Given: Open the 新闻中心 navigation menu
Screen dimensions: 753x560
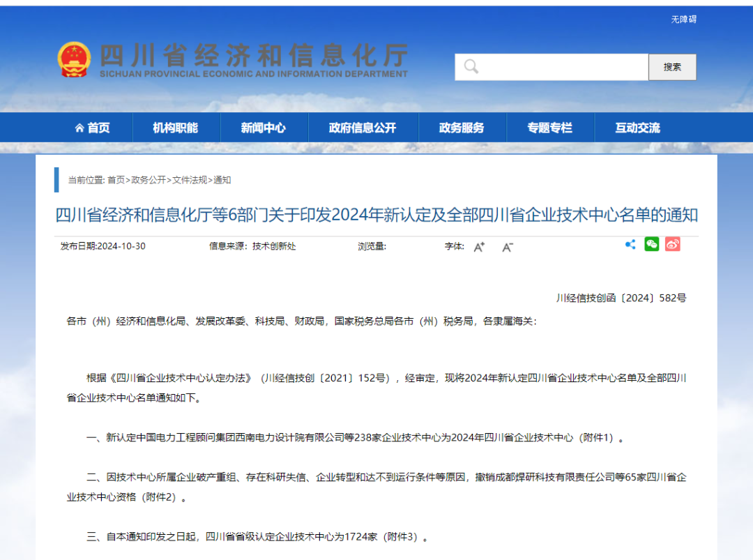Looking at the screenshot, I should click(x=264, y=127).
